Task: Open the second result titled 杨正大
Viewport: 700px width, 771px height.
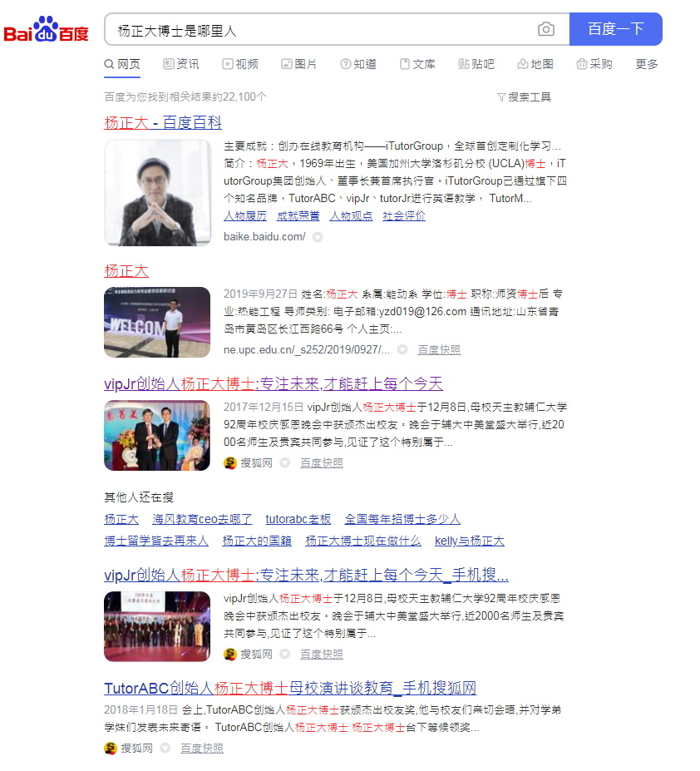Action: (x=126, y=271)
